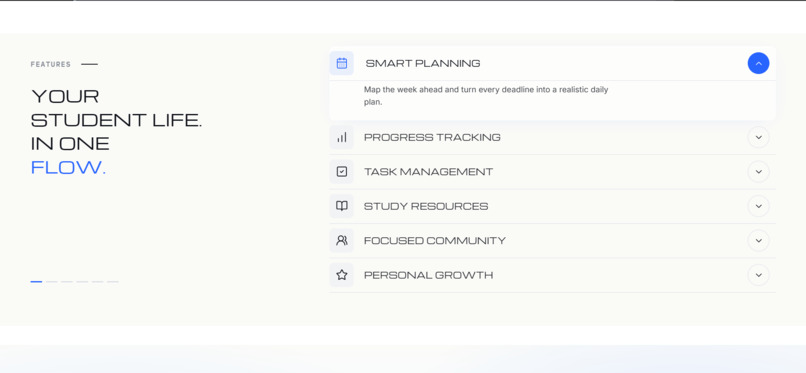Image resolution: width=806 pixels, height=373 pixels.
Task: Click the star icon beside Personal Growth
Action: pos(342,275)
